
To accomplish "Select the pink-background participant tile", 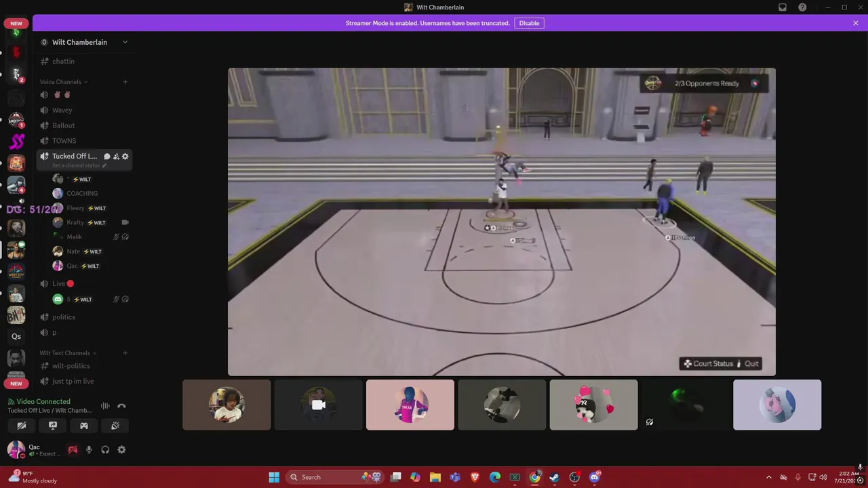I will coord(410,405).
